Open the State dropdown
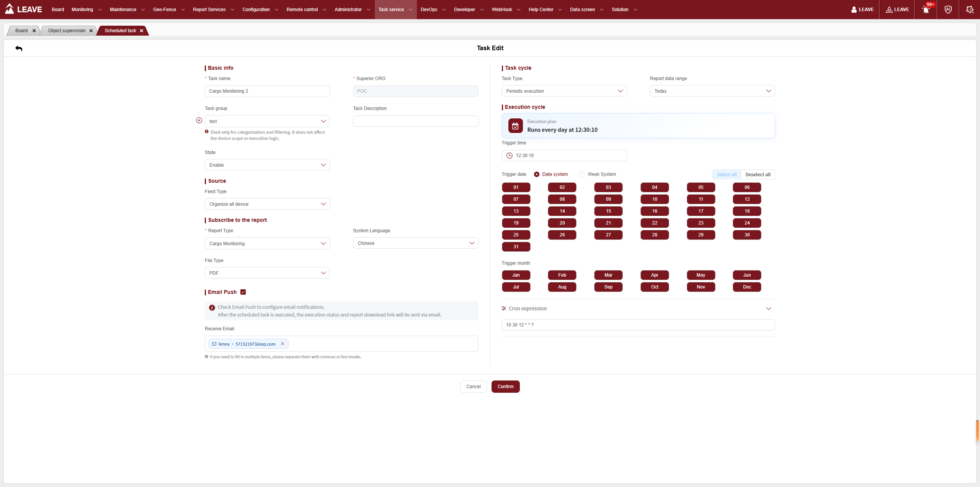The image size is (980, 487). click(267, 165)
